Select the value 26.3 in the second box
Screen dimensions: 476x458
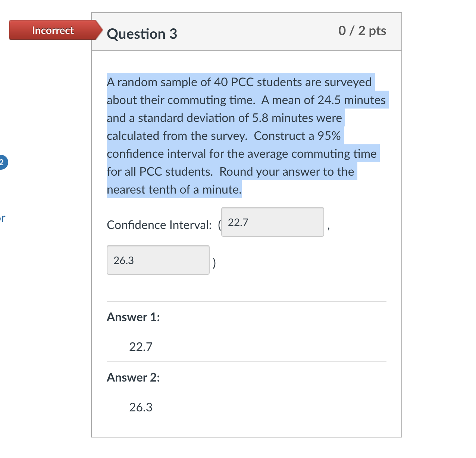click(x=123, y=260)
